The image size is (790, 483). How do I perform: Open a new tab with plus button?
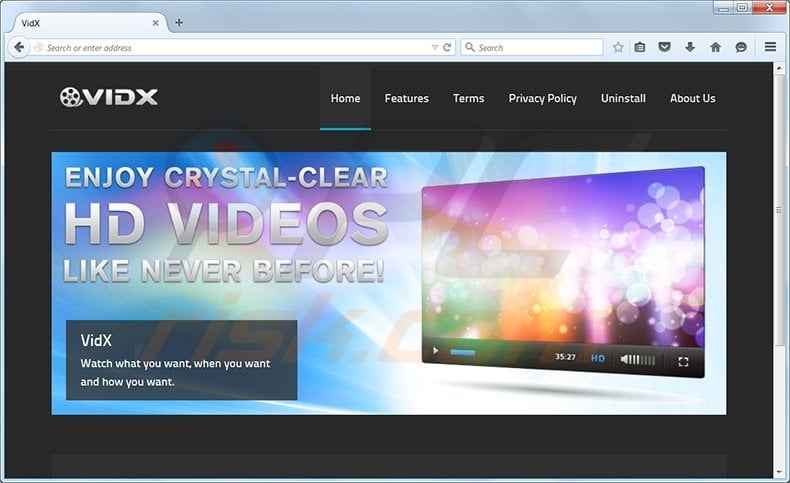(x=179, y=23)
